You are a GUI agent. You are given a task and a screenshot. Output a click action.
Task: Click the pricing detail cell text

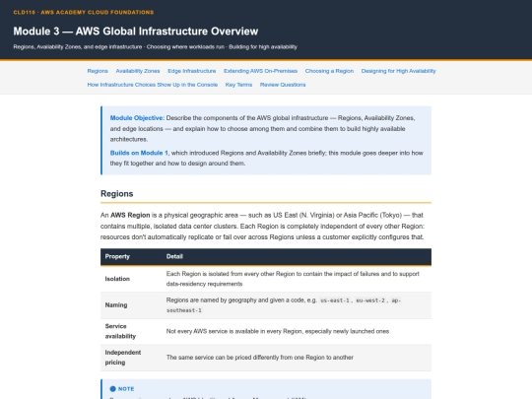tap(259, 358)
